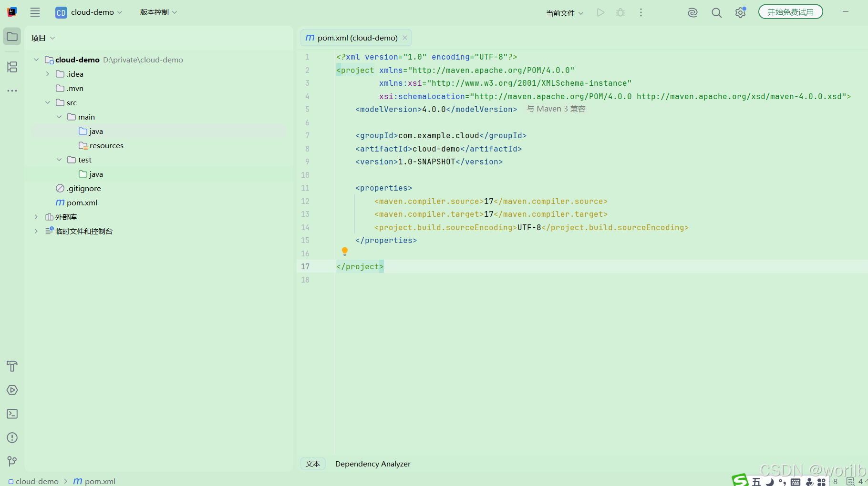
Task: Open the Git version control tool window
Action: click(x=12, y=461)
